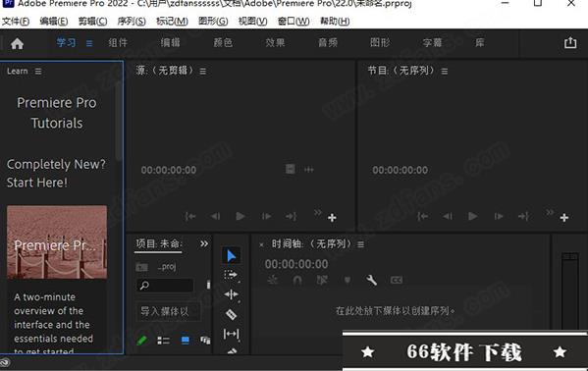Screen dimensions: 588x371
Task: Step forward one frame in Source monitor
Action: click(x=266, y=217)
